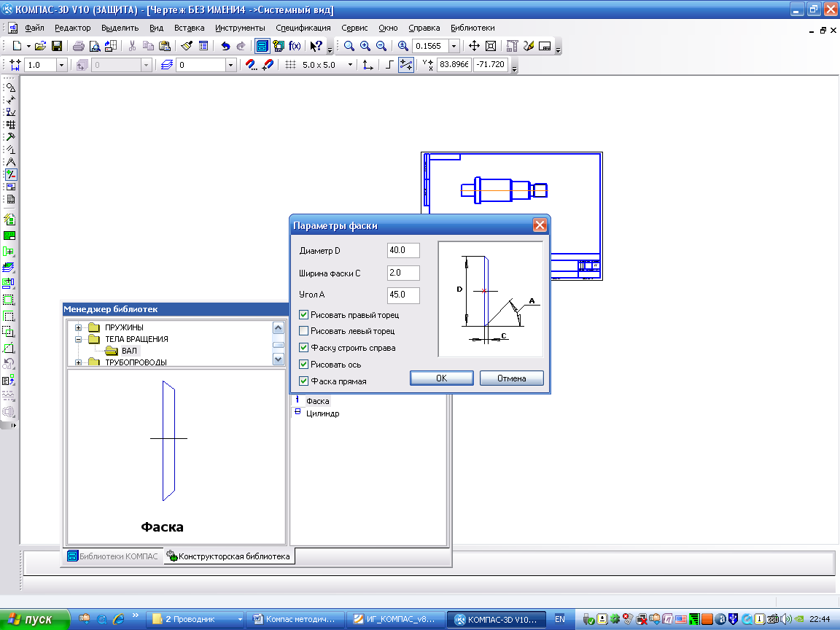Open the zoom scale 0.1565 dropdown
Screen dimensions: 840x630
tap(454, 46)
